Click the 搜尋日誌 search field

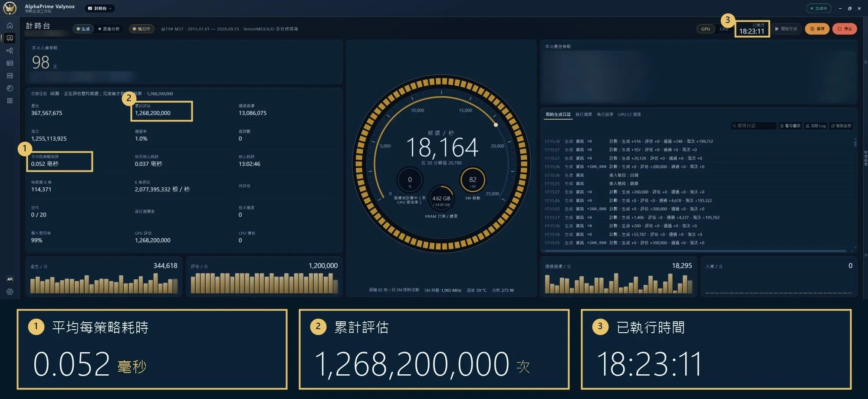tap(754, 126)
